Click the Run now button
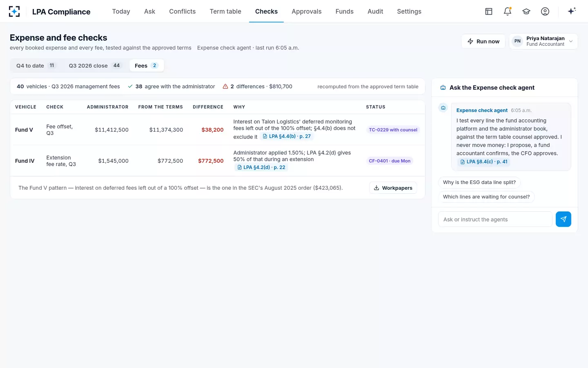The width and height of the screenshot is (588, 368). coord(483,41)
